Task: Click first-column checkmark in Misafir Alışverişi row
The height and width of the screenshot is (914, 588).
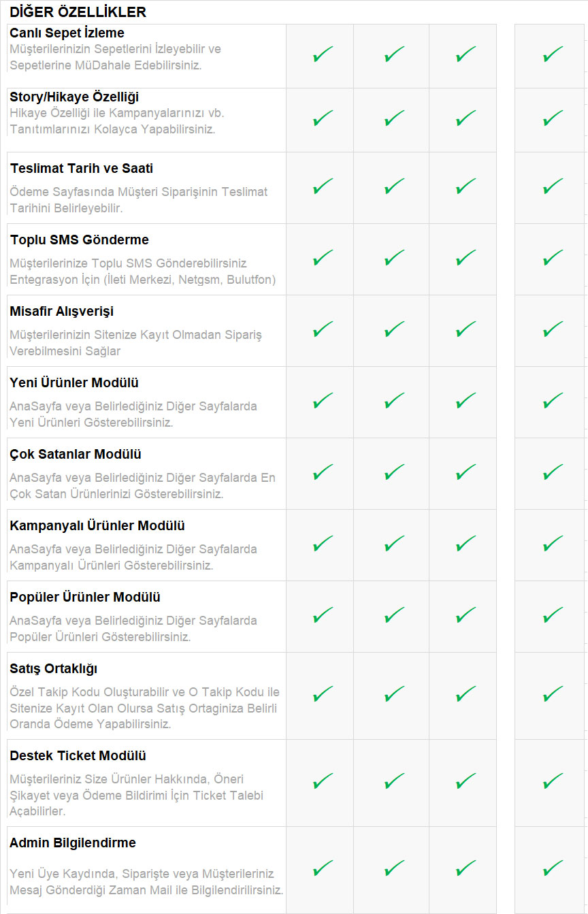Action: tap(323, 329)
